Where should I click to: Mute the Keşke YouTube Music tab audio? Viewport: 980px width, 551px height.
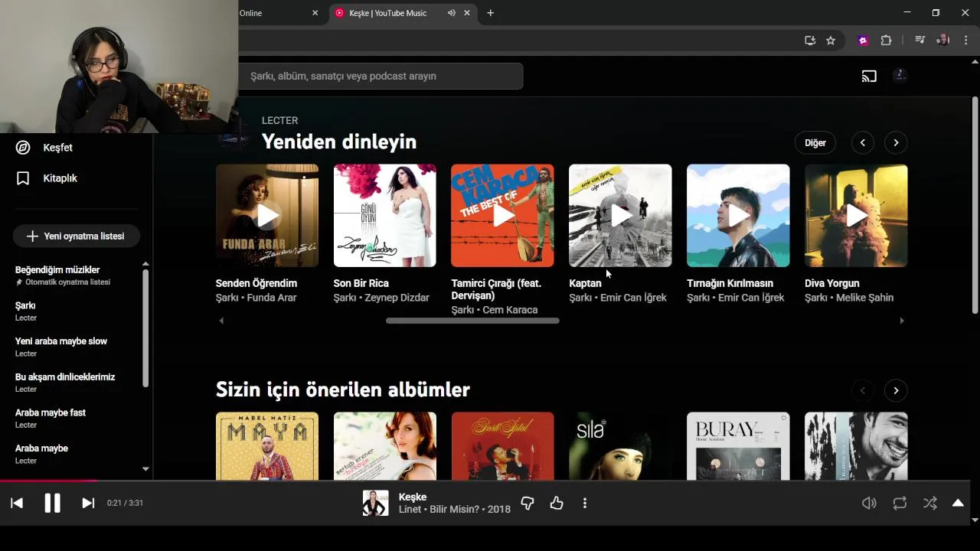coord(452,13)
